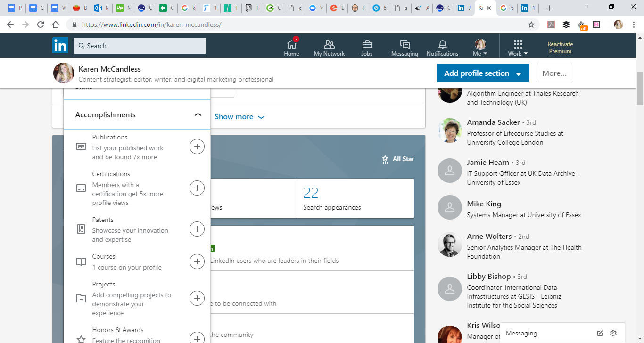Open Messaging settings gear
Screen dimensions: 644x343
pyautogui.click(x=613, y=333)
